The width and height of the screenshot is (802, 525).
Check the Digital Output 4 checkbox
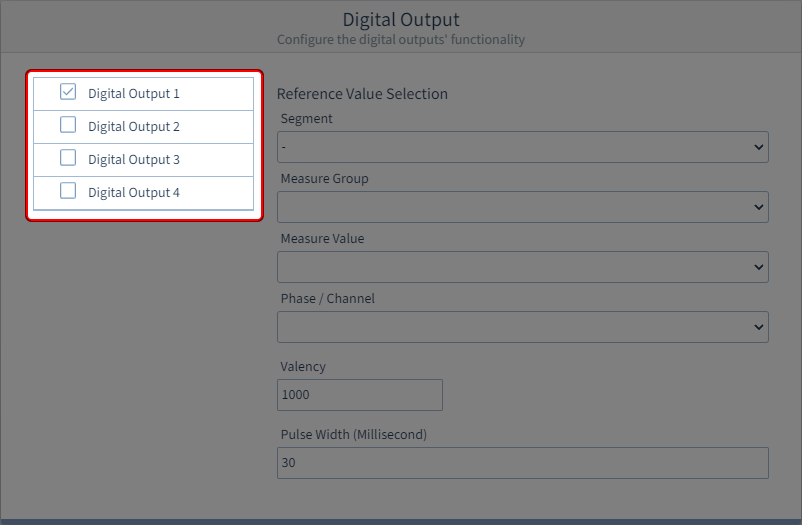(68, 191)
